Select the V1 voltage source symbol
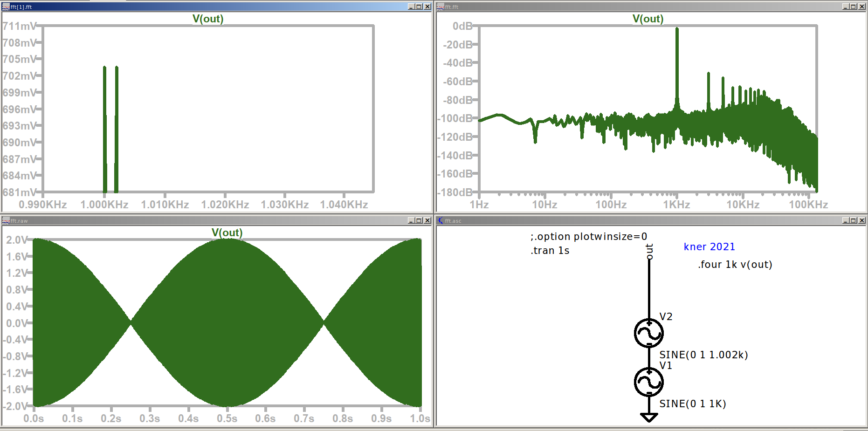This screenshot has height=431, width=868. [648, 382]
